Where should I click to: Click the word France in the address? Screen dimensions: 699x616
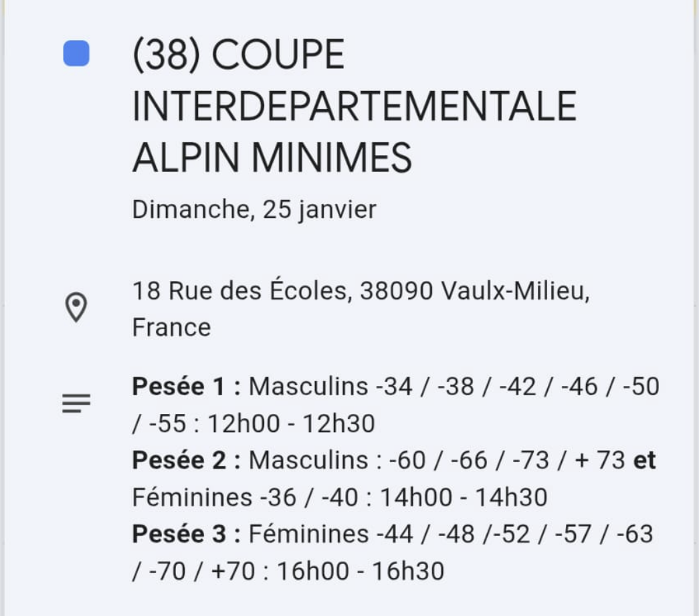click(x=171, y=328)
